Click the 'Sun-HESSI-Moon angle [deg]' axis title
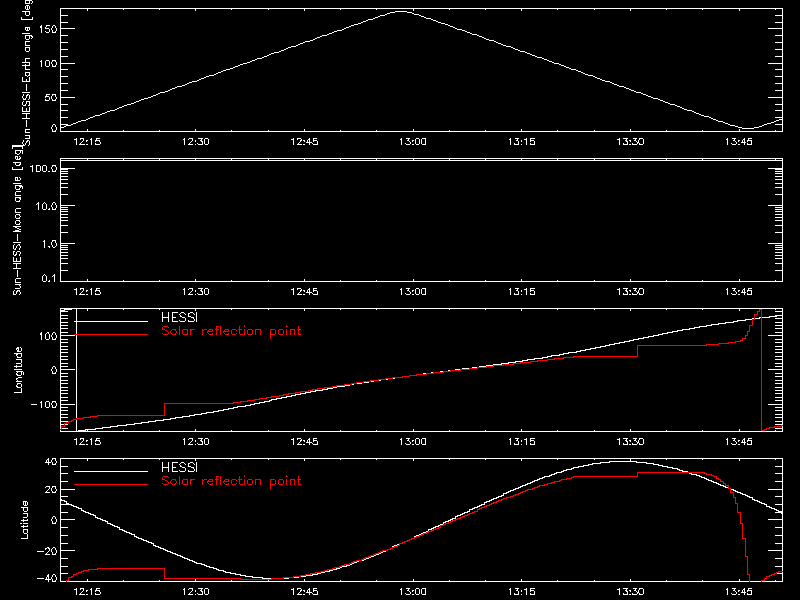The image size is (800, 600). coord(17,220)
